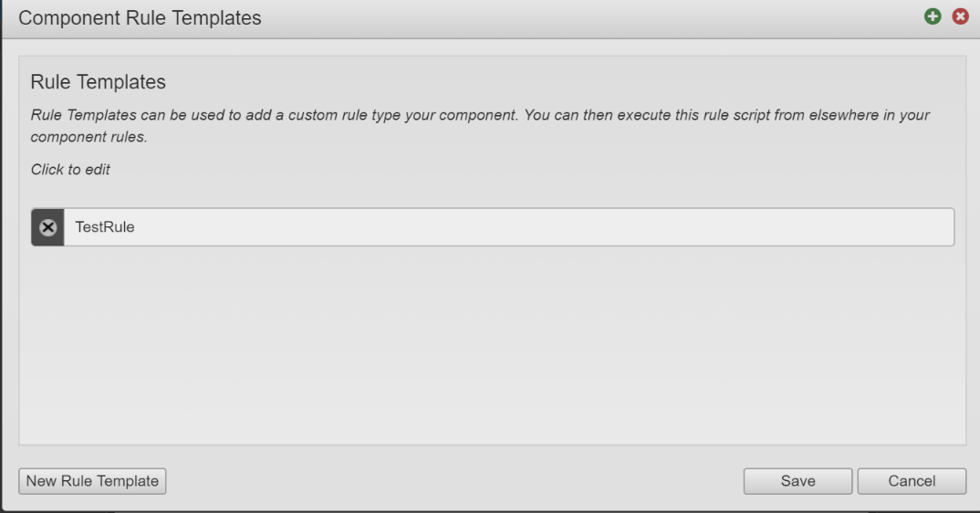
Task: Save the component rule templates
Action: [x=798, y=481]
